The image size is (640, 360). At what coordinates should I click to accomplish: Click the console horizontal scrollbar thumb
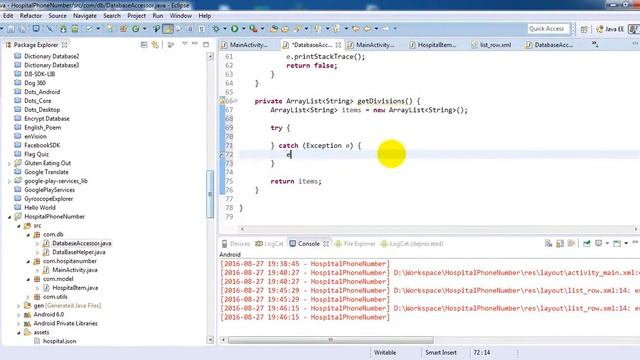[330, 340]
